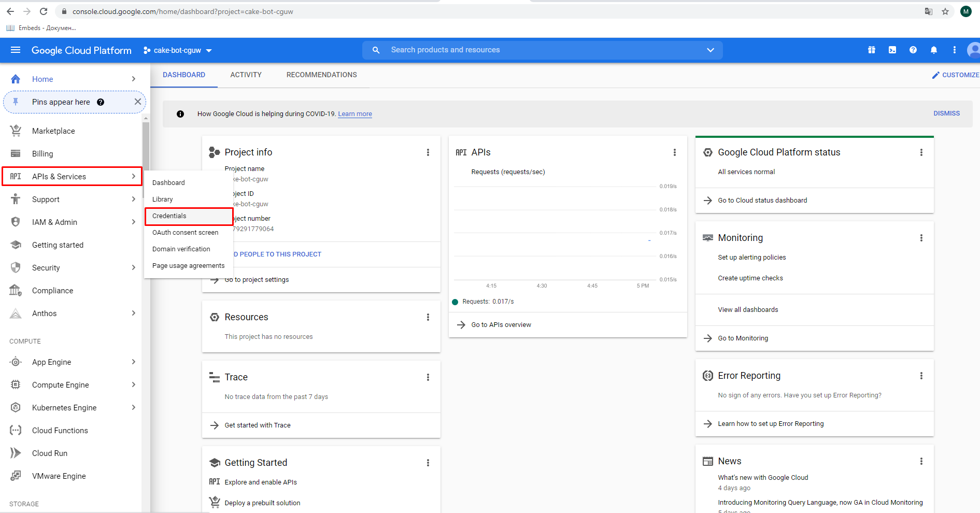
Task: Open Monitoring card three-dot menu
Action: pos(921,238)
